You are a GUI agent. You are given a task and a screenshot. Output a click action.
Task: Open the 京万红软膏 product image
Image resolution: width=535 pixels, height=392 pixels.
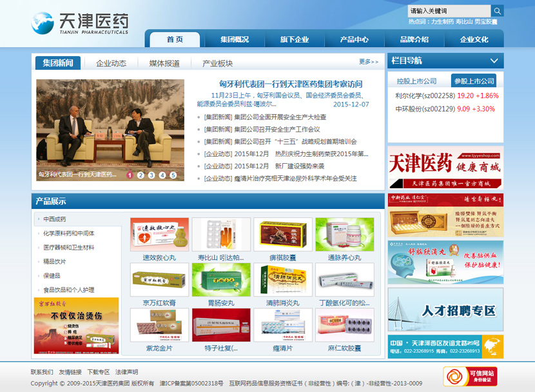(159, 280)
